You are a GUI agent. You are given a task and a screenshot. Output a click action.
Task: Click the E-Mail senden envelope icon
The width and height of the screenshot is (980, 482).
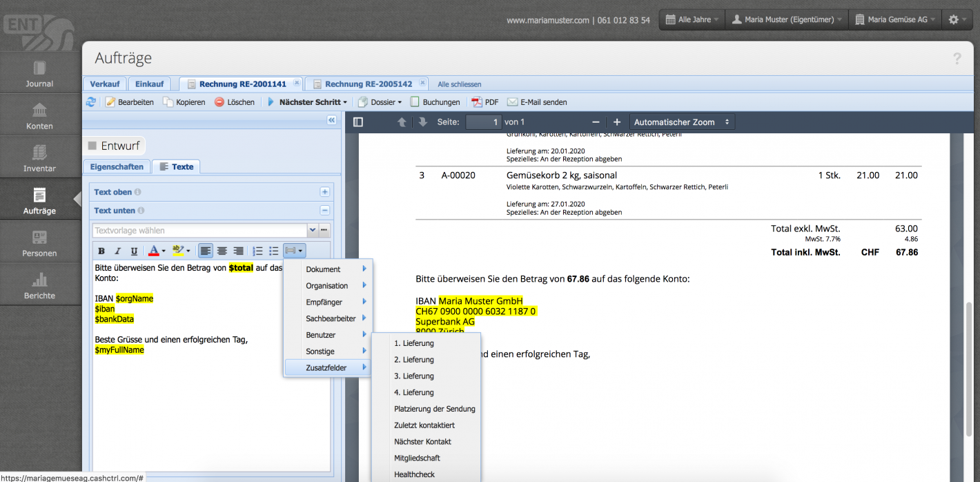[x=513, y=102]
